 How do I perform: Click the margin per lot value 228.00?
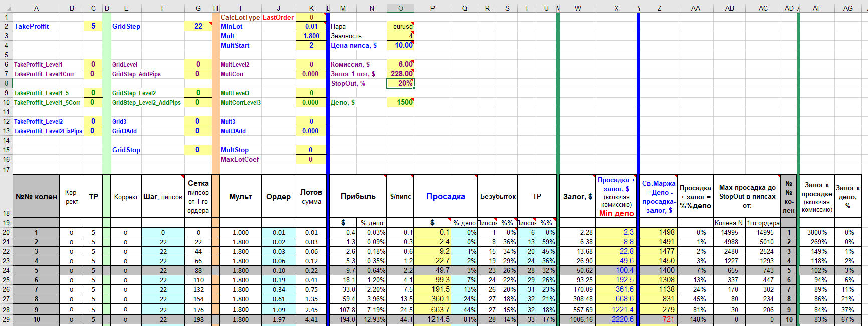click(x=400, y=74)
